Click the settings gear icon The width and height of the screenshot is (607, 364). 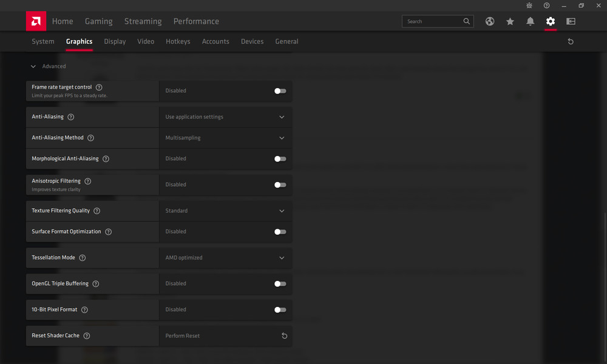[x=551, y=21]
